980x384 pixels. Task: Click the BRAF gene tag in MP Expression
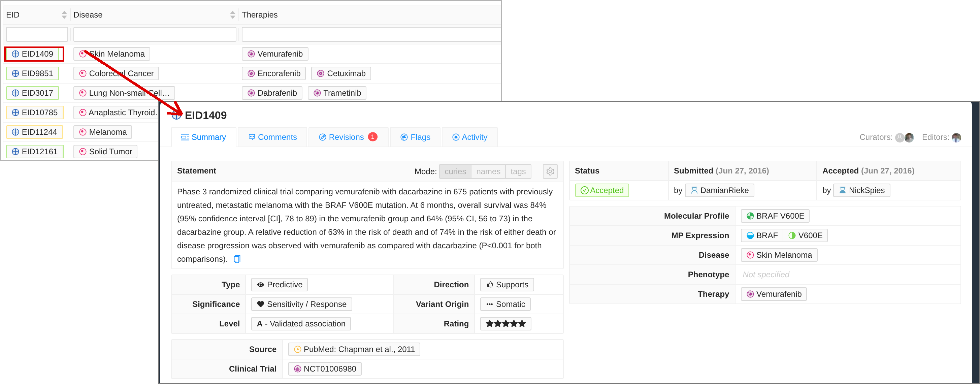click(762, 235)
